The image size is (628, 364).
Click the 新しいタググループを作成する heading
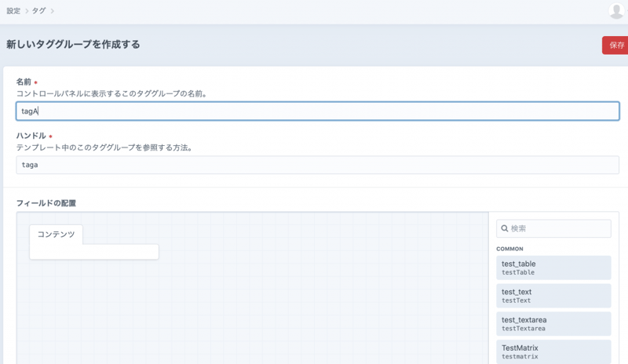[x=73, y=44]
